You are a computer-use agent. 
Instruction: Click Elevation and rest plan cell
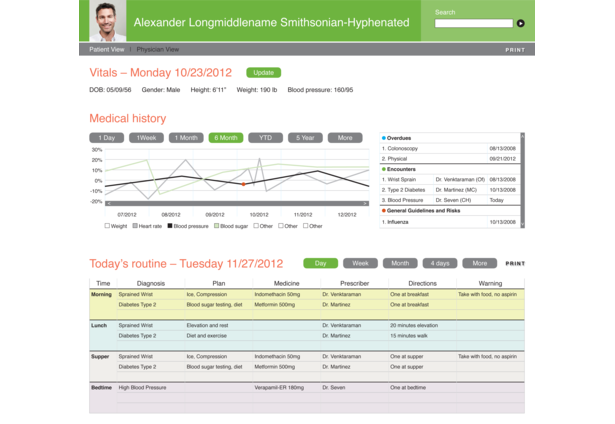pos(218,326)
